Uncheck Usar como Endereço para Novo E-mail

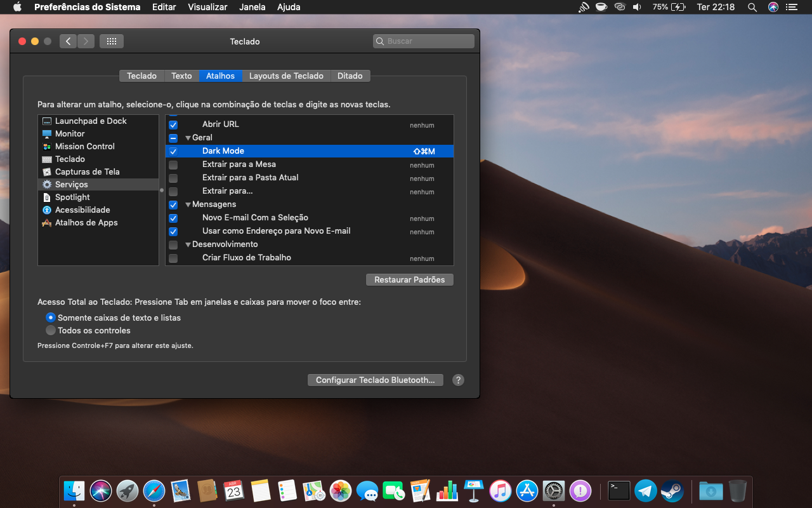click(x=173, y=231)
